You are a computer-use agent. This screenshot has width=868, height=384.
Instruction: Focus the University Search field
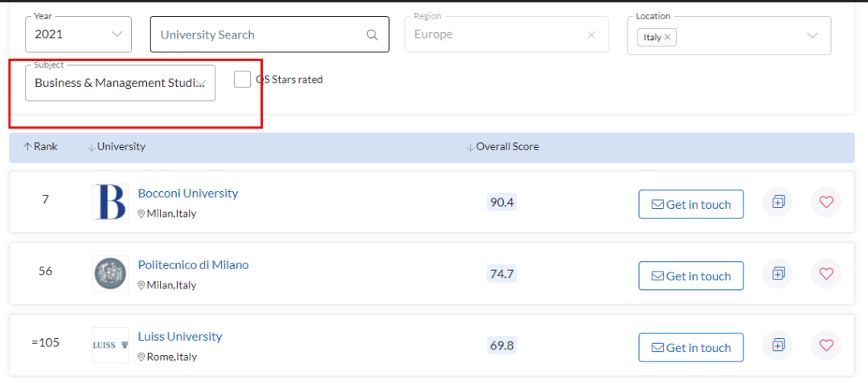click(269, 35)
